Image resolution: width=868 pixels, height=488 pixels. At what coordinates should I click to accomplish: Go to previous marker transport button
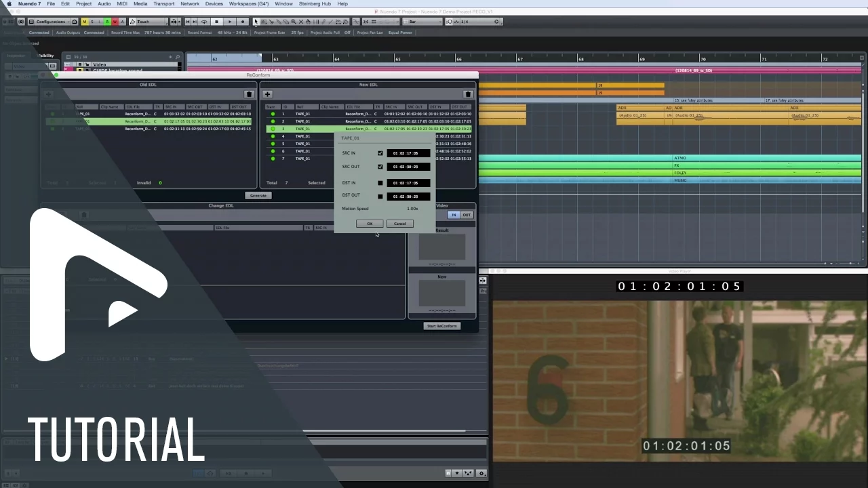point(188,22)
